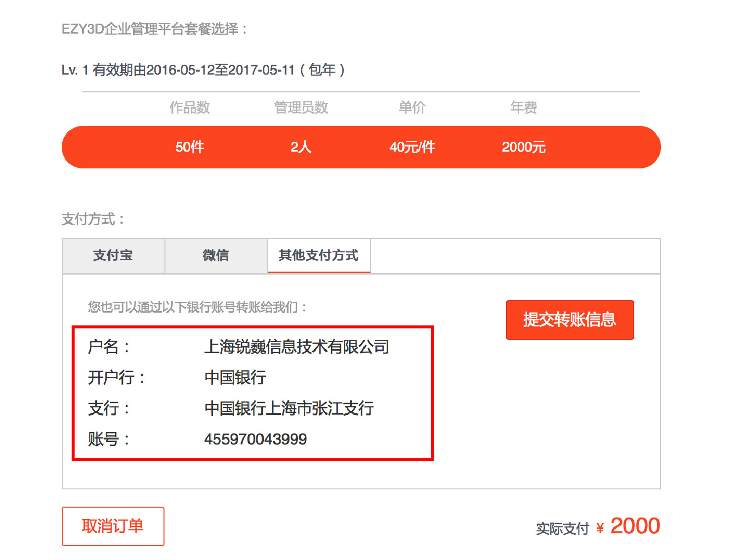Click the 年费 column header
The width and height of the screenshot is (741, 560).
[x=524, y=107]
